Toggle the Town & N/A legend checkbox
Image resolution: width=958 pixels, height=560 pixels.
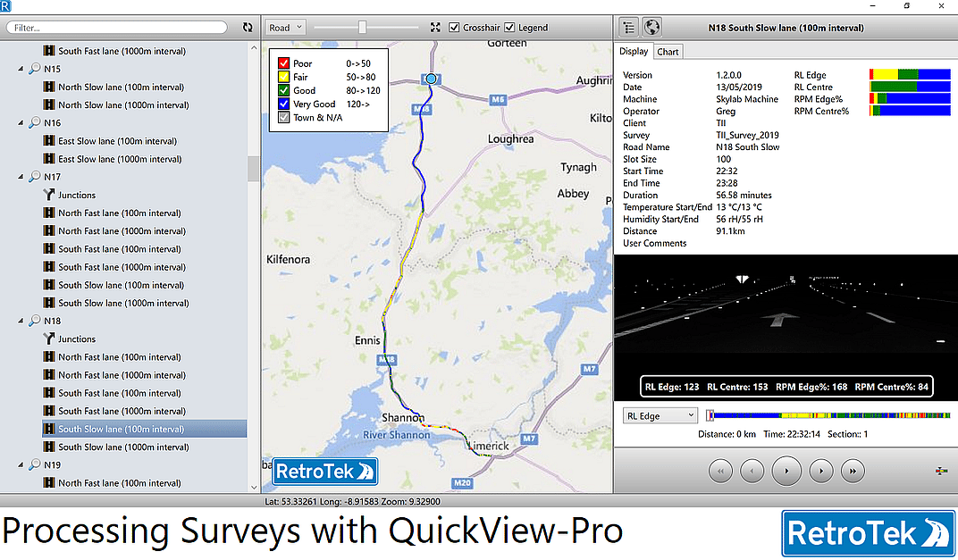(x=283, y=117)
